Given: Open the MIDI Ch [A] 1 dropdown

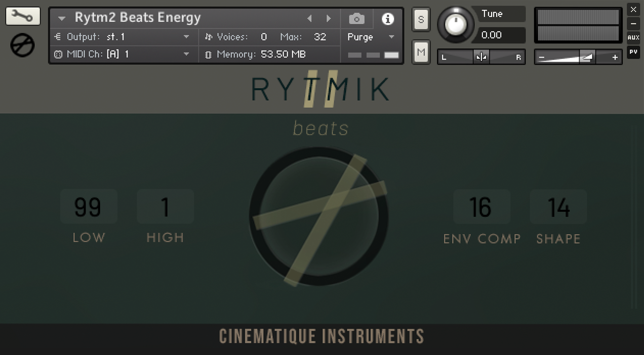Looking at the screenshot, I should [122, 54].
